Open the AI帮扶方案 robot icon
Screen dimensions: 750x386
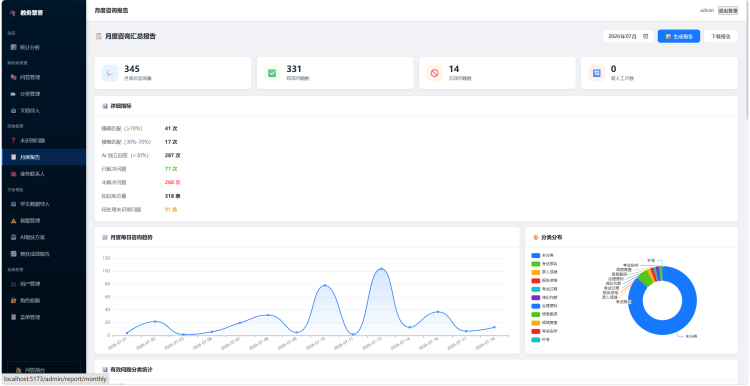pyautogui.click(x=13, y=237)
